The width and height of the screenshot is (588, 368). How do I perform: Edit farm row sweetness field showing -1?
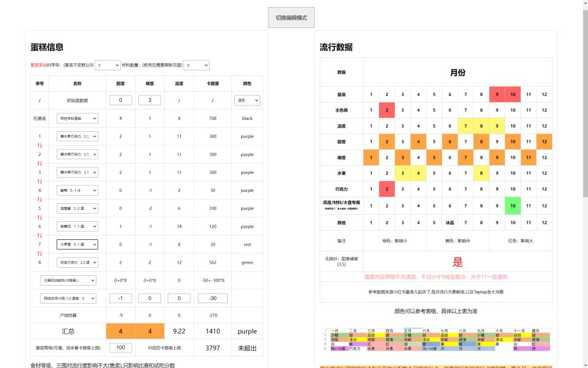tap(120, 298)
